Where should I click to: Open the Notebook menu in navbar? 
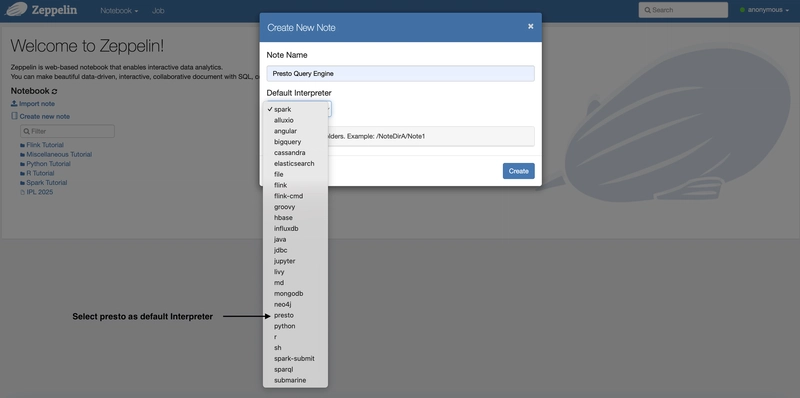(119, 10)
